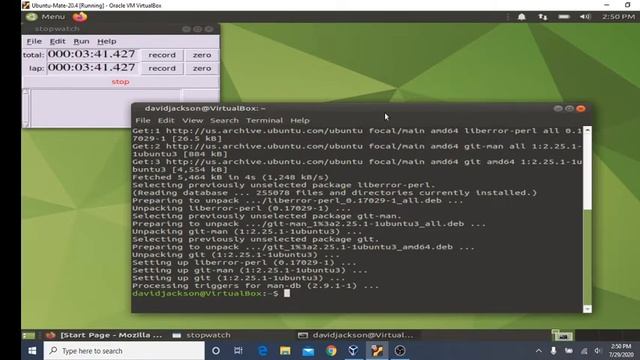
Task: Click Windows clock showing 2:50 PM date
Action: click(621, 351)
